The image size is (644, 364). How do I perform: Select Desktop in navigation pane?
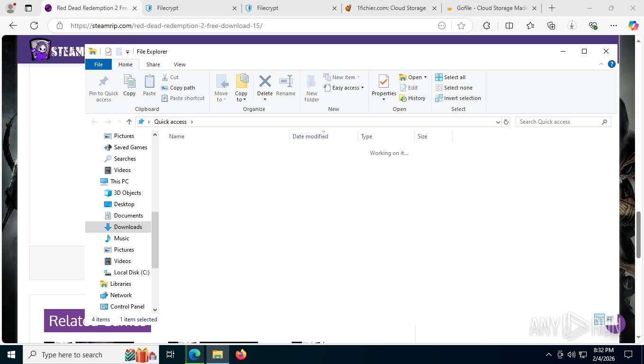[x=119, y=204]
